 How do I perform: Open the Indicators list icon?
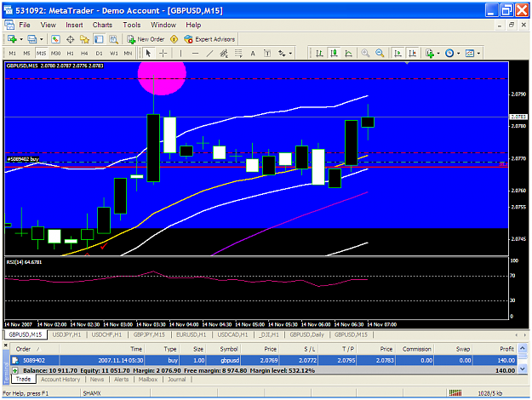pos(430,54)
